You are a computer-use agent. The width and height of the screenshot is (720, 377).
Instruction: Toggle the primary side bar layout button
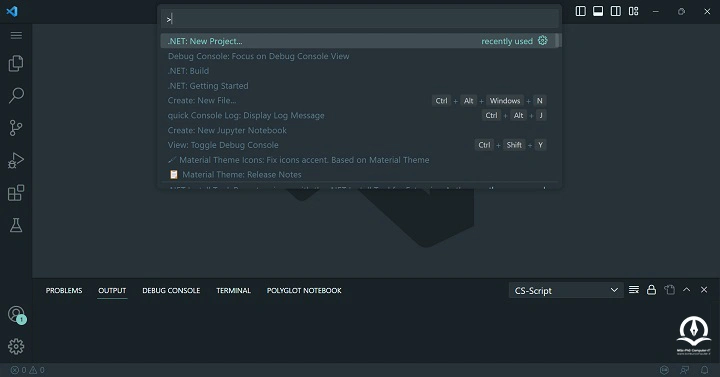[580, 11]
